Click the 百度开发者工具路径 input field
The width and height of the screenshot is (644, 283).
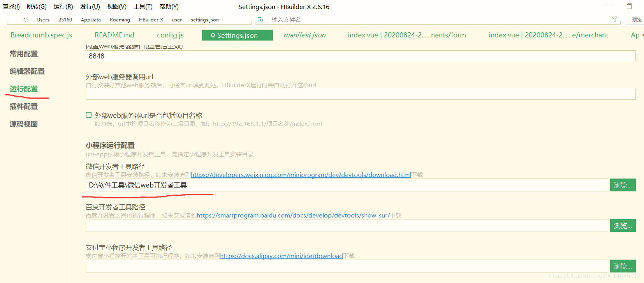pos(347,226)
